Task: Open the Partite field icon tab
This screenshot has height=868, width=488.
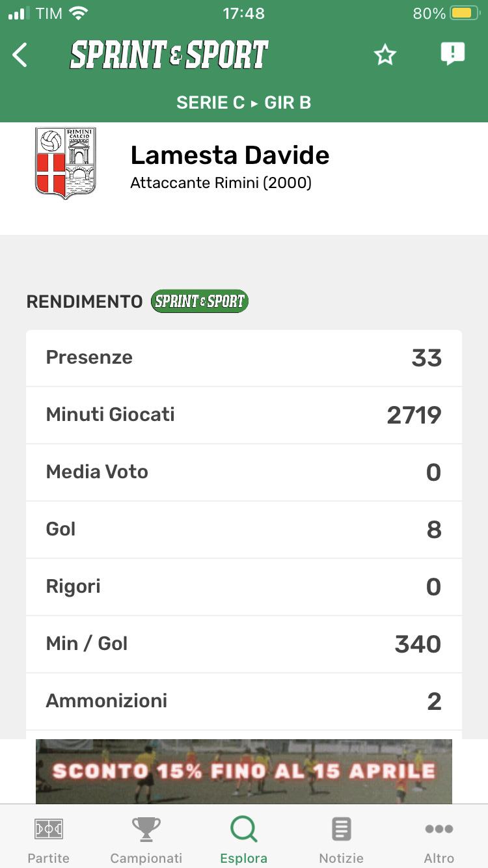Action: tap(49, 839)
